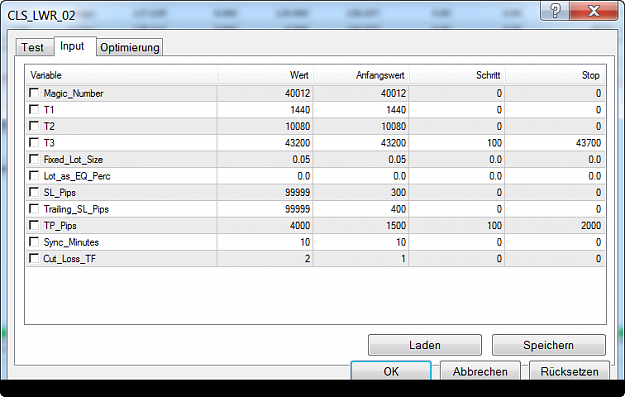Select the T2 Wert value 10080
Screen dimensions: 625x397
click(297, 126)
